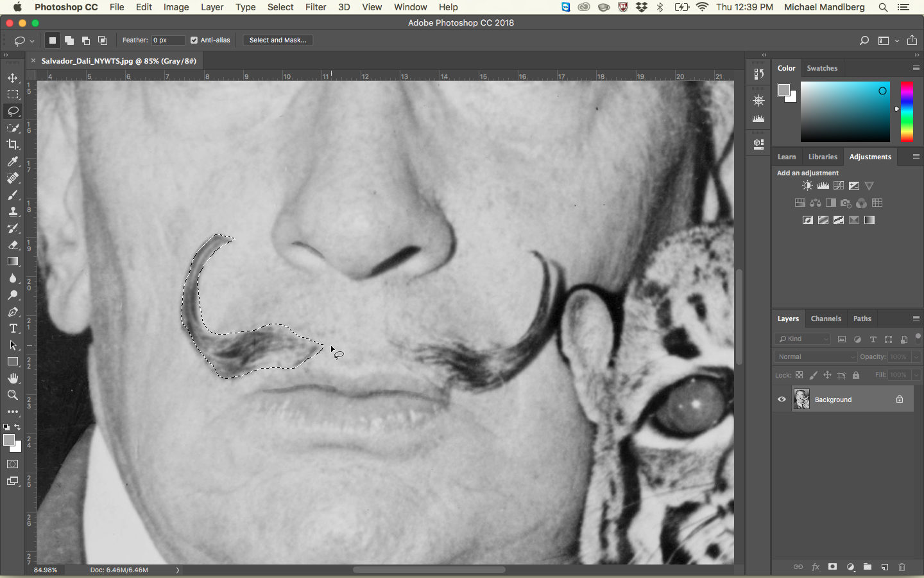Open the Filter menu
The width and height of the screenshot is (924, 578).
click(x=315, y=7)
